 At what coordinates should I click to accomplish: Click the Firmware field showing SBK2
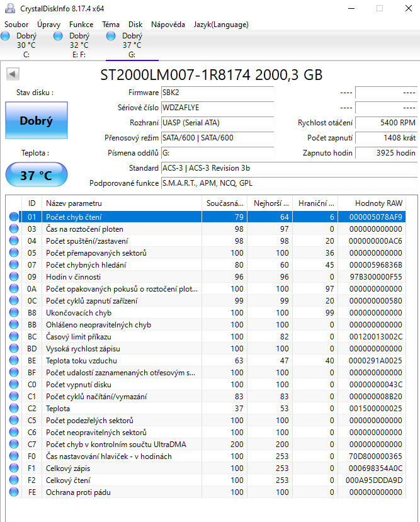click(217, 93)
